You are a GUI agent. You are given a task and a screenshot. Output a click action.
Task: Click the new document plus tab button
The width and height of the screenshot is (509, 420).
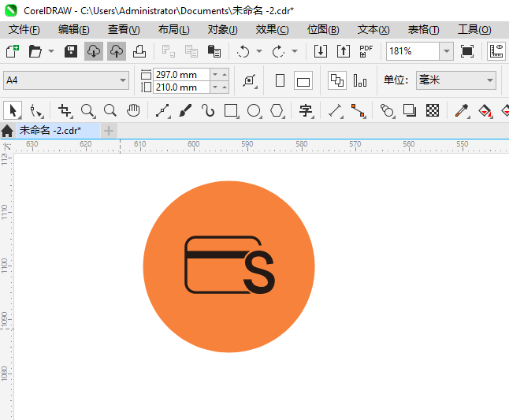109,130
